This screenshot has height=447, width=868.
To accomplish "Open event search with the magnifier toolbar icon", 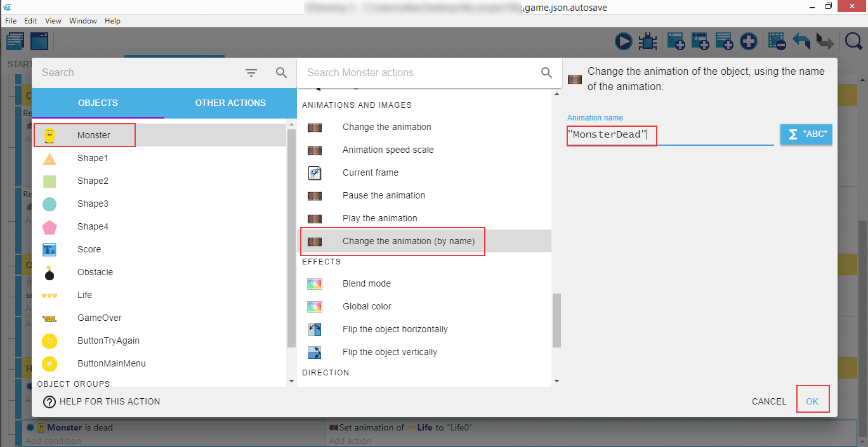I will point(854,42).
